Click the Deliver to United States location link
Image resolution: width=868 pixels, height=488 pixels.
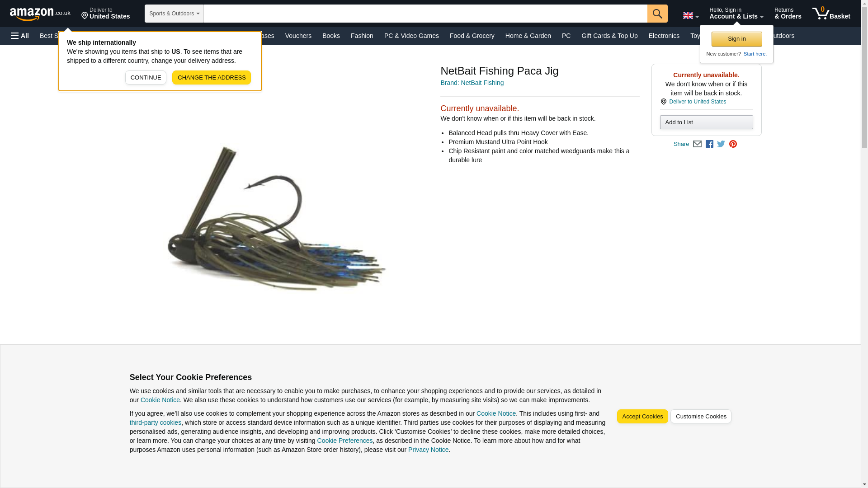698,102
